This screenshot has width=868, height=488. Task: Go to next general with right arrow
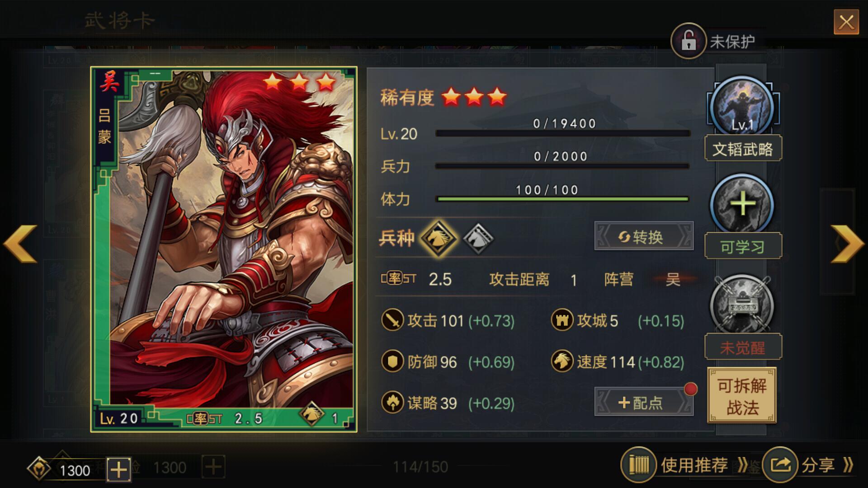(x=848, y=244)
